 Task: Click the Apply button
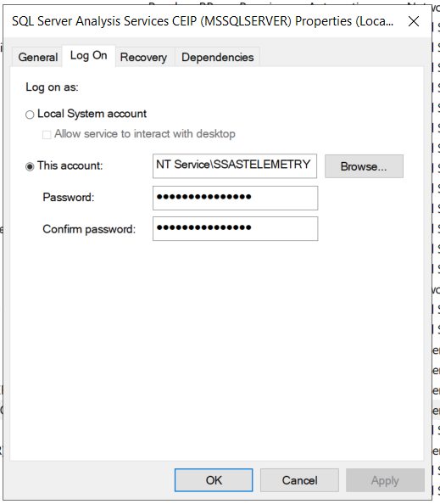385,480
